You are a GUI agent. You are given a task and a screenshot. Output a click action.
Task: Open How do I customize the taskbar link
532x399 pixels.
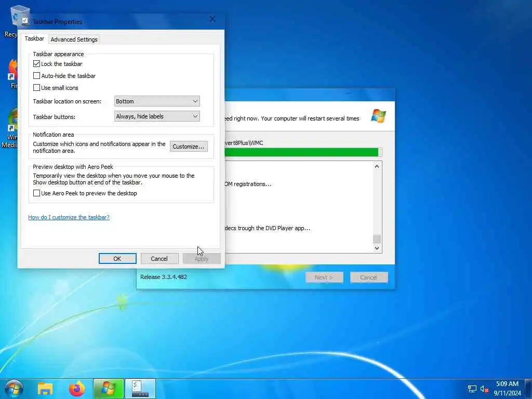pos(69,217)
